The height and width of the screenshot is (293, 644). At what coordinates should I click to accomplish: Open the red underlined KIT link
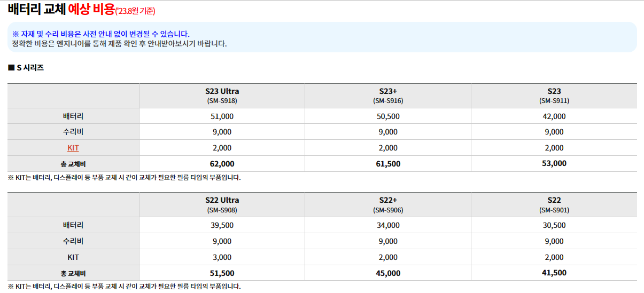pyautogui.click(x=73, y=148)
